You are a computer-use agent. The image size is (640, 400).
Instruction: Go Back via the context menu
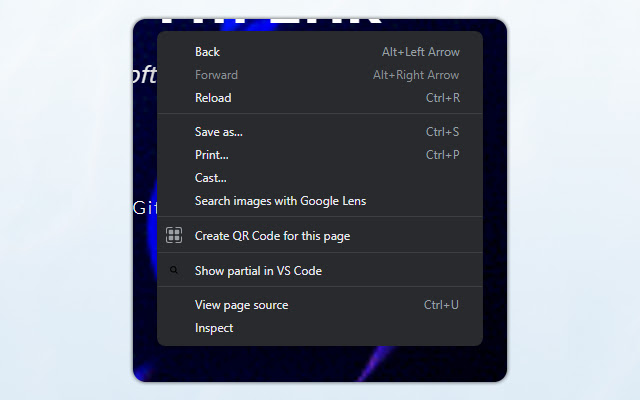(208, 52)
